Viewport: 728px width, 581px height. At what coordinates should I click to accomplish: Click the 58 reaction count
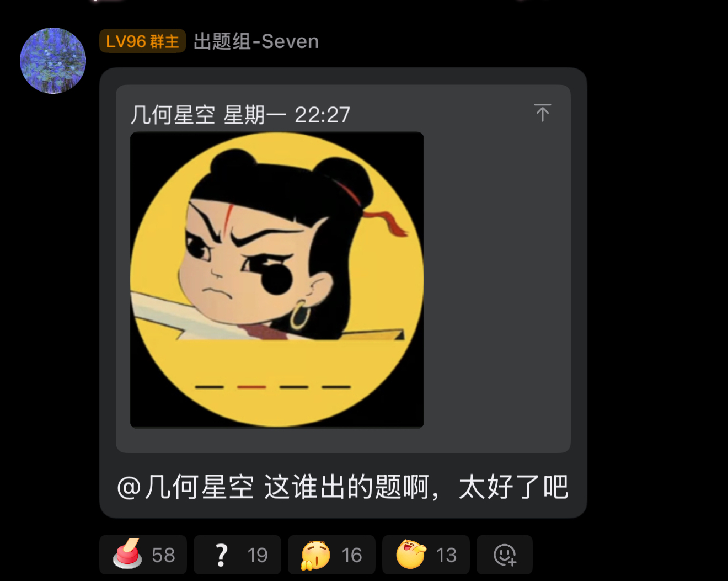(163, 555)
